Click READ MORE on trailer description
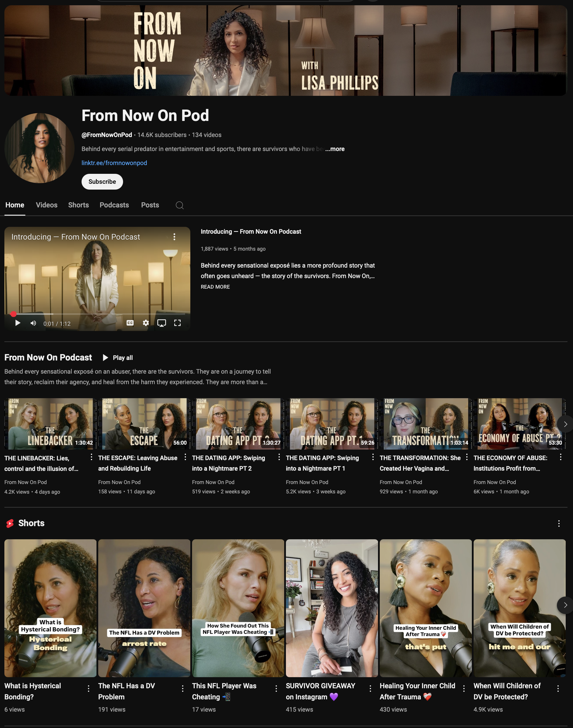 coord(215,287)
